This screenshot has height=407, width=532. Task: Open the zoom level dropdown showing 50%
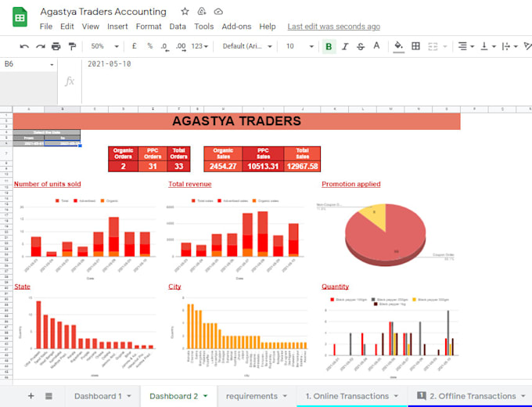(x=104, y=46)
